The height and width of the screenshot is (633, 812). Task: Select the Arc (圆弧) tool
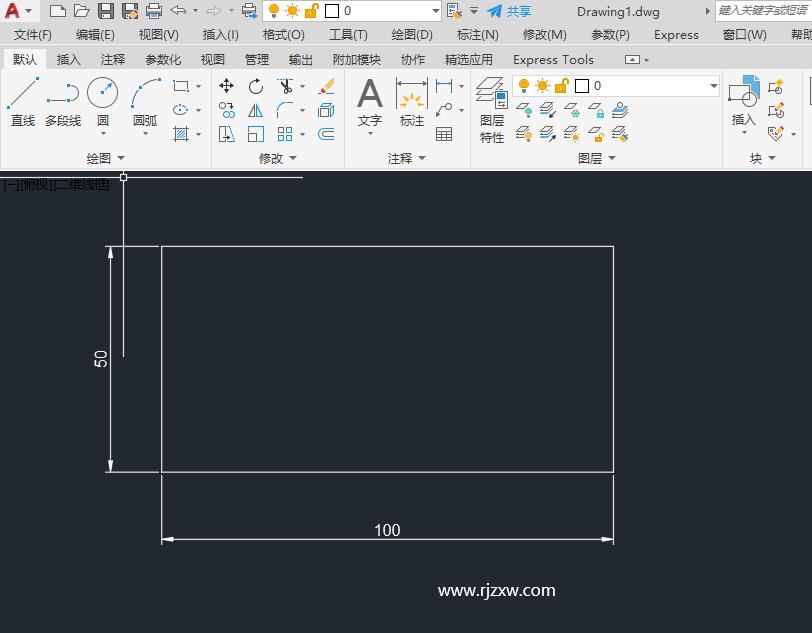[145, 102]
